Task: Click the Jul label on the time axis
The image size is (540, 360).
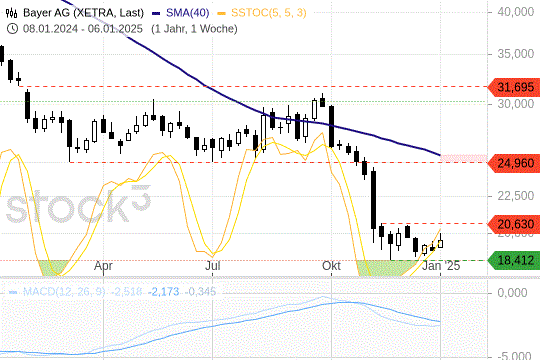Action: coord(212,266)
